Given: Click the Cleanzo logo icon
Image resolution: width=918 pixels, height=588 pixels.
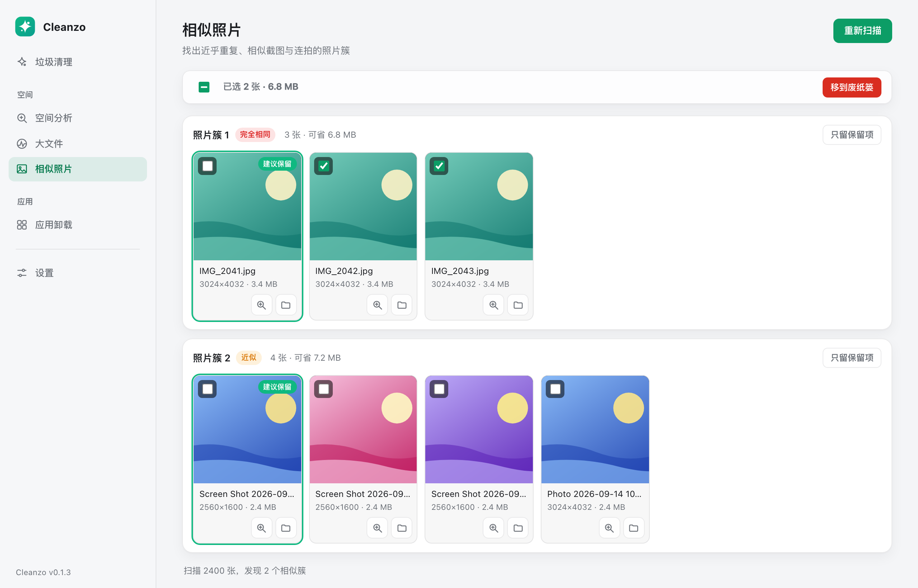Looking at the screenshot, I should click(25, 27).
